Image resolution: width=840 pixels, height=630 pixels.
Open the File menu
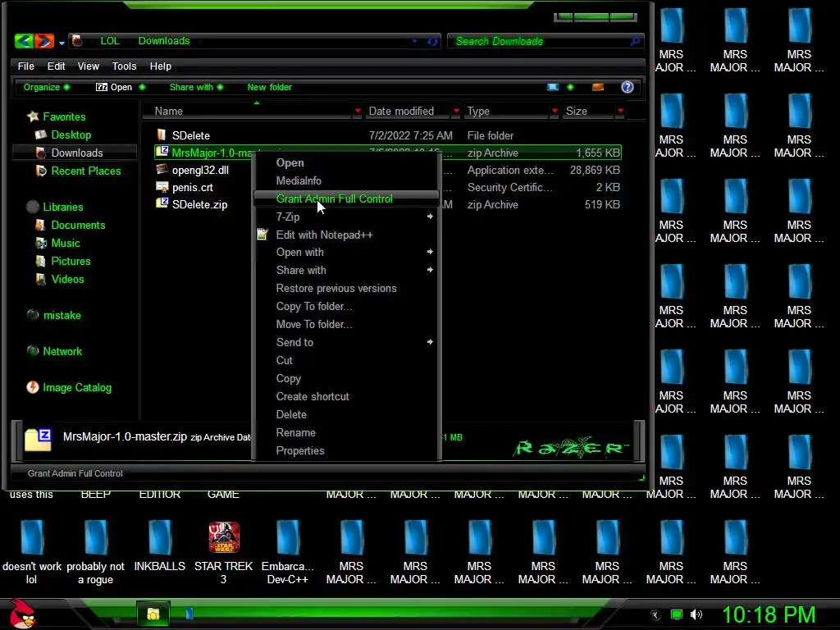[x=25, y=66]
